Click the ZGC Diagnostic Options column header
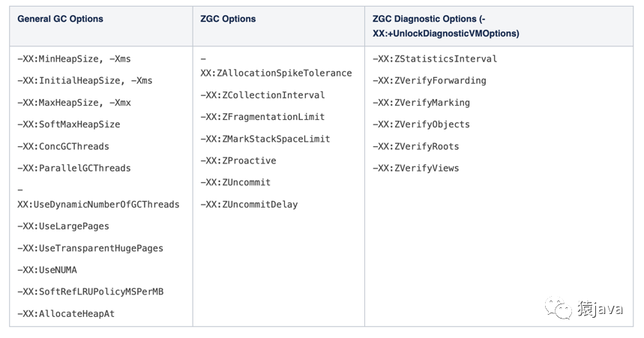 [x=445, y=26]
